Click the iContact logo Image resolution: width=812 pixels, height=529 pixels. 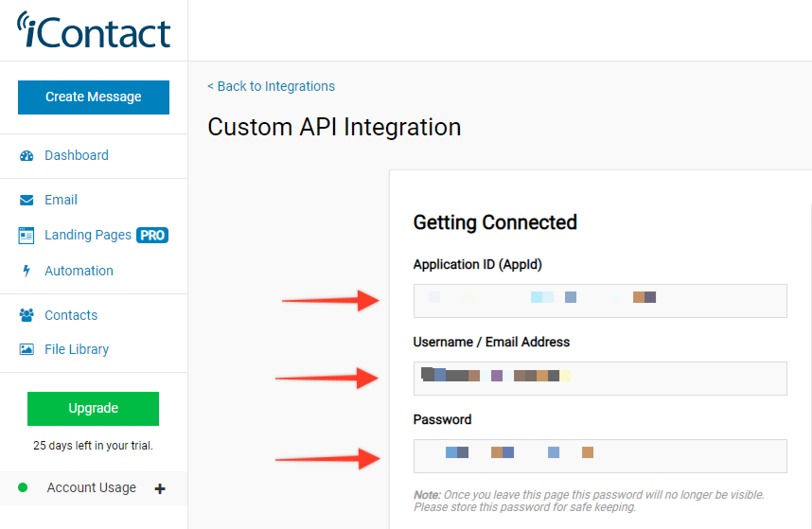[94, 30]
